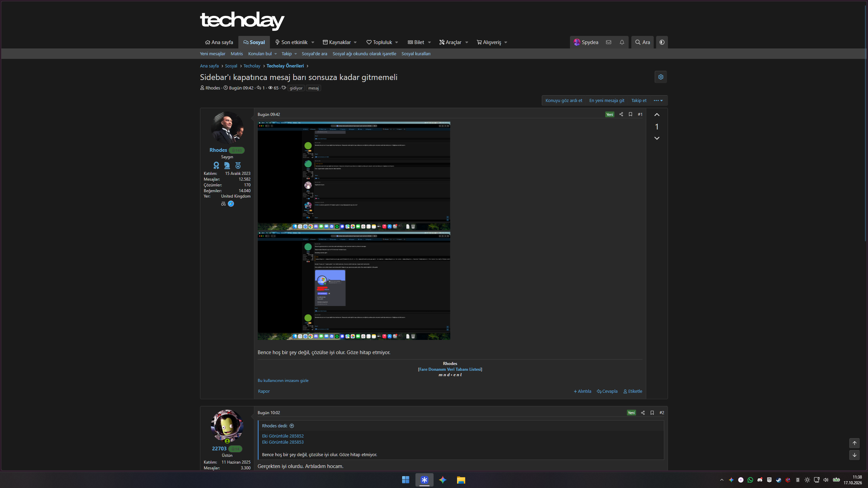The image size is (868, 488).
Task: Expand the Topluluk dropdown arrow
Action: pos(397,42)
